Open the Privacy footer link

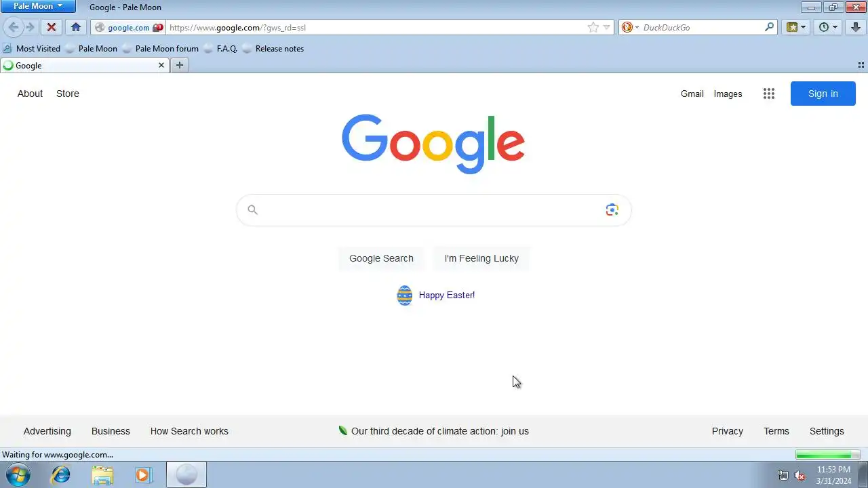tap(728, 431)
